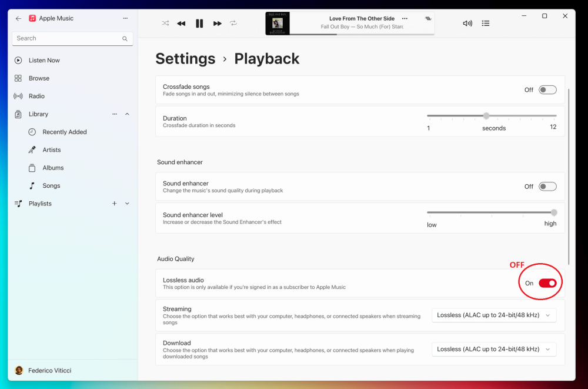Adjust the Sound enhancer level slider

click(x=492, y=212)
